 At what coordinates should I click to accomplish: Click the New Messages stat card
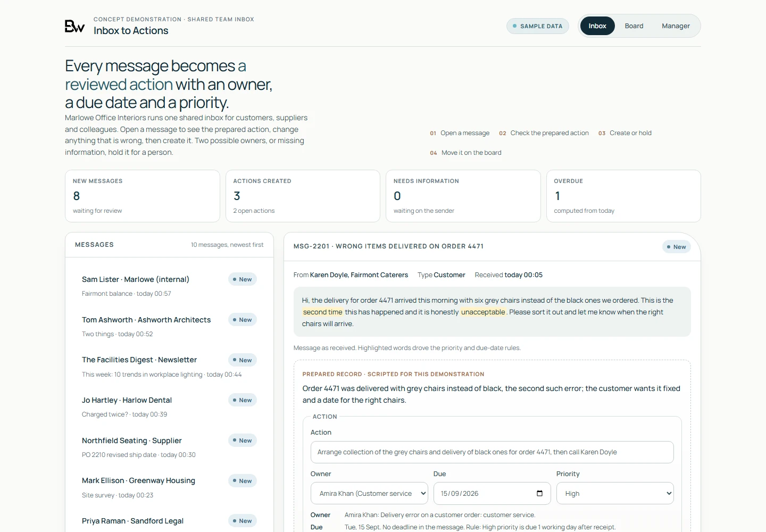pos(143,196)
